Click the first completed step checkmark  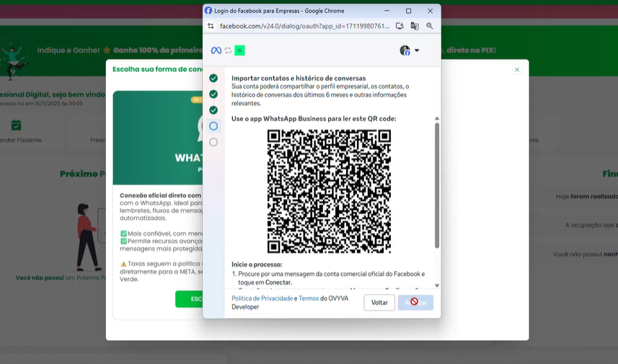point(213,78)
